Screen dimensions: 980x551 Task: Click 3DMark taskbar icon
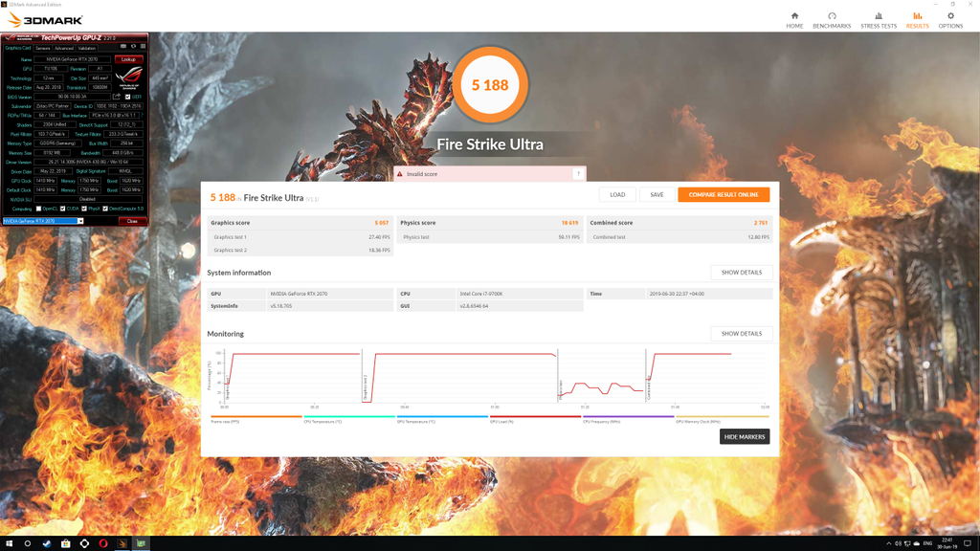(122, 543)
